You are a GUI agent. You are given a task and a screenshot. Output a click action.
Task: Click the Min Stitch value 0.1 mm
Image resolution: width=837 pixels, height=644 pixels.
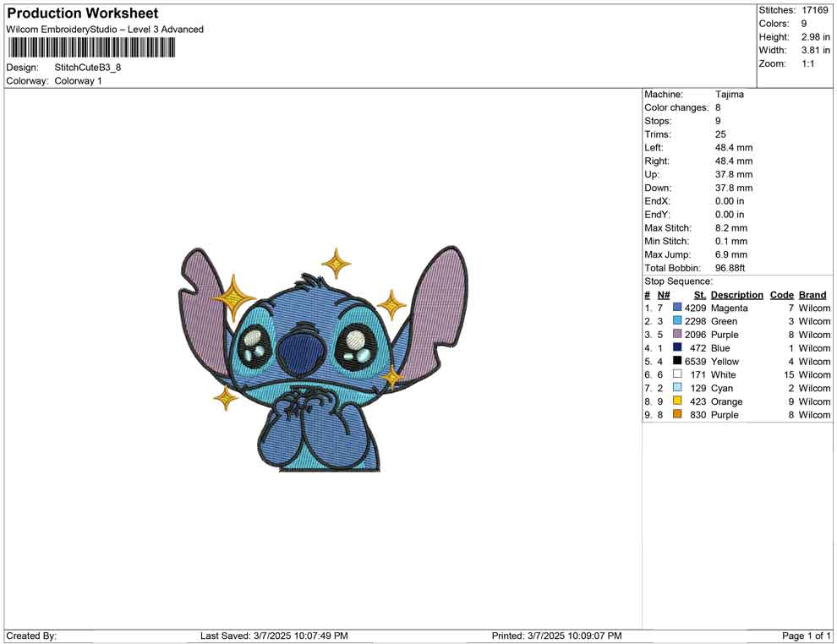(731, 241)
